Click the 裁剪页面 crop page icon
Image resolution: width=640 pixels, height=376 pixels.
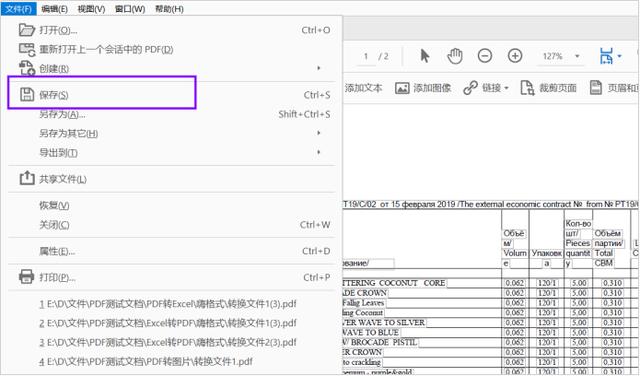[x=527, y=88]
